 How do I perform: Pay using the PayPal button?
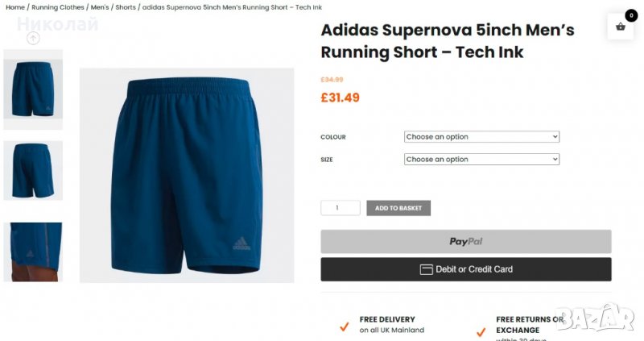[x=465, y=241]
